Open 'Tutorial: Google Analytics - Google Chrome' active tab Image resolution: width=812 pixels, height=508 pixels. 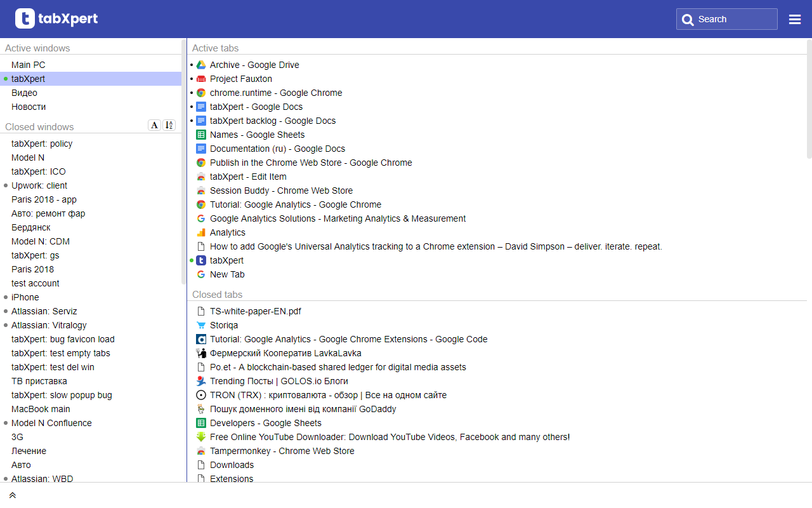497,204
